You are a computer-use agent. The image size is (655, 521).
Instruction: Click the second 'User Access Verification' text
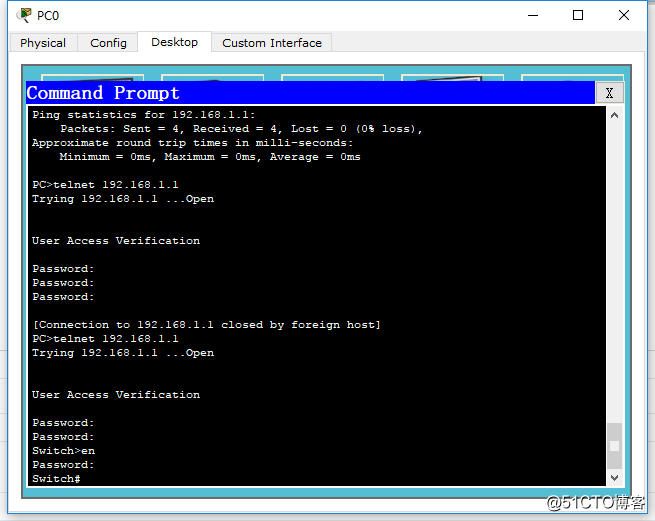click(x=116, y=395)
